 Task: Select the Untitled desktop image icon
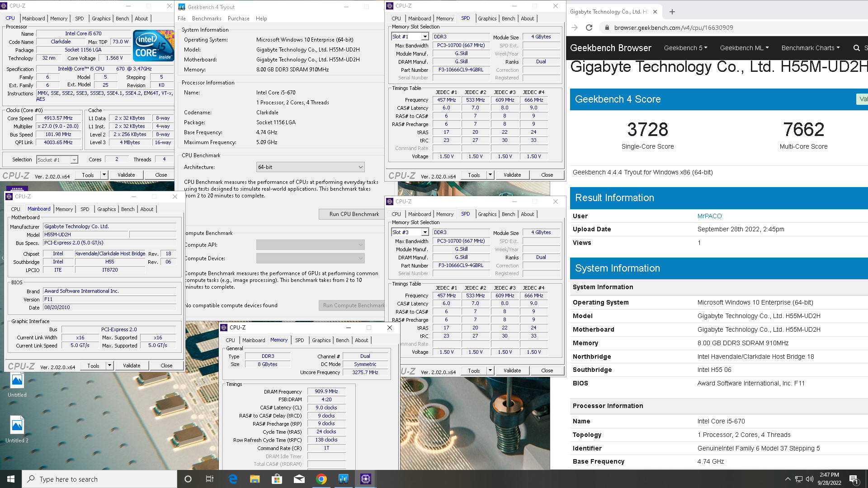coord(17,385)
